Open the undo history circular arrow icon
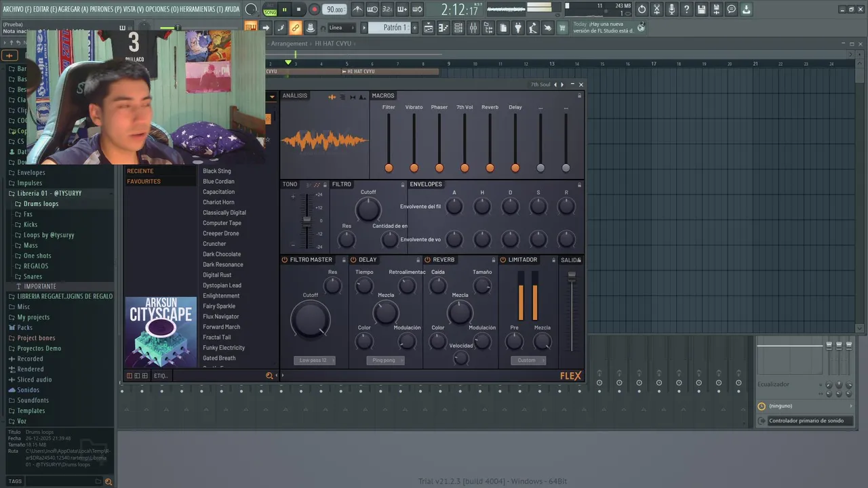 642,9
